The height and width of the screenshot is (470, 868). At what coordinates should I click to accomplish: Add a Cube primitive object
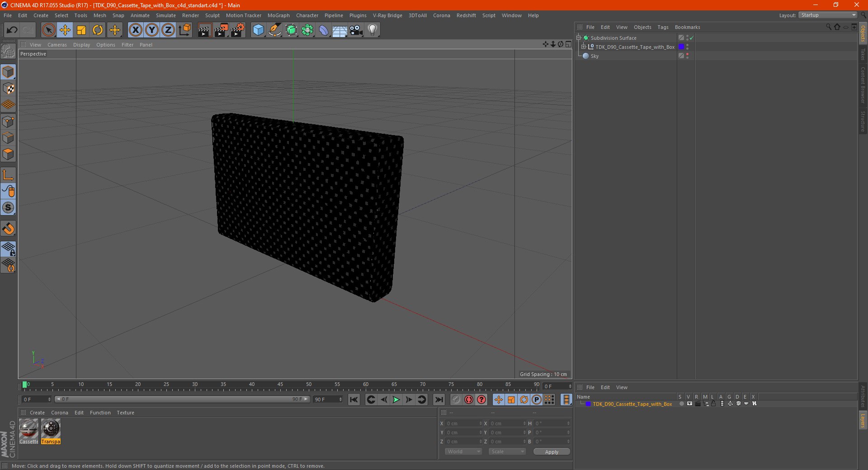(258, 30)
